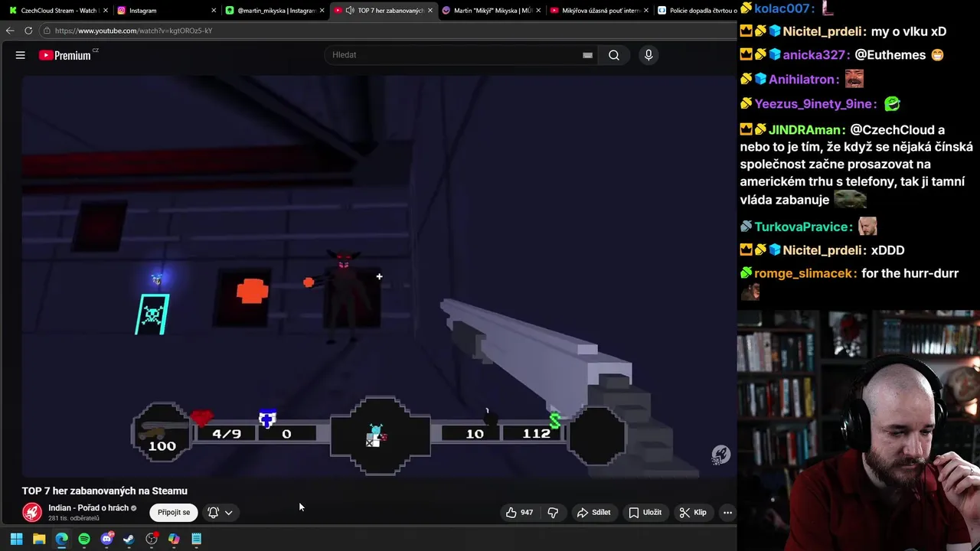980x551 pixels.
Task: Click video title TOP 7 her zabanovaných
Action: (104, 491)
